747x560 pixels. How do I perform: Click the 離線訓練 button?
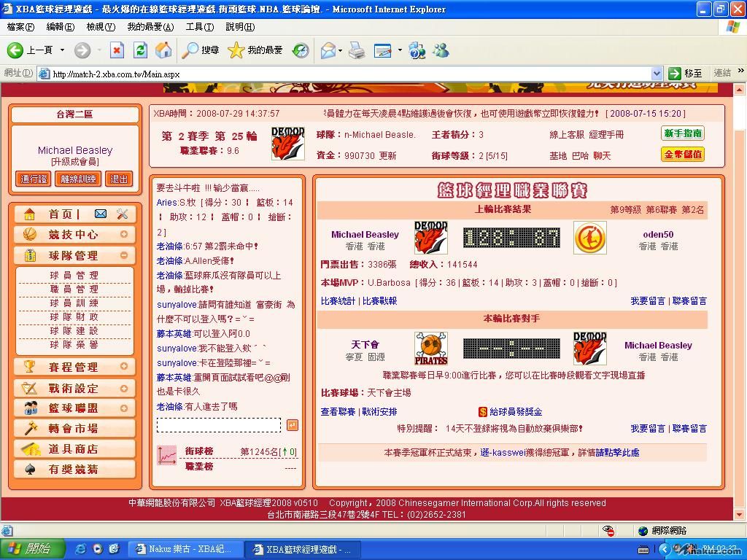(x=78, y=179)
